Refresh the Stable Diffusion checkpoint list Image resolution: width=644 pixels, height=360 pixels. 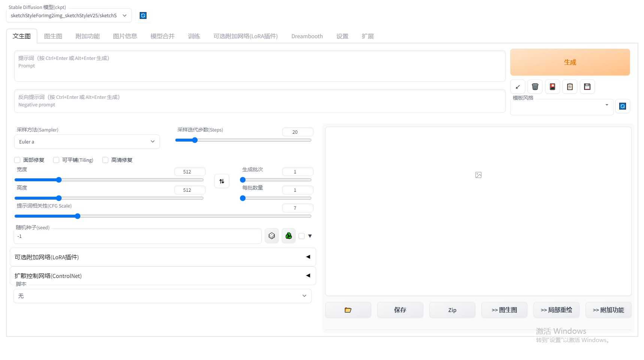pyautogui.click(x=143, y=15)
